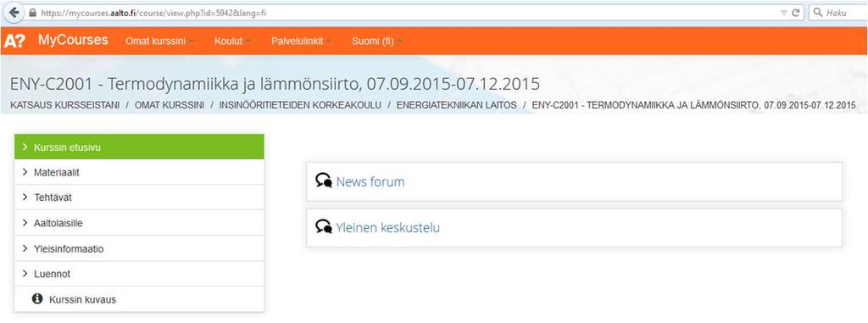Go to ENERGIATEKNIIKAN LAITOS breadcrumb
868x323 pixels.
pos(457,105)
